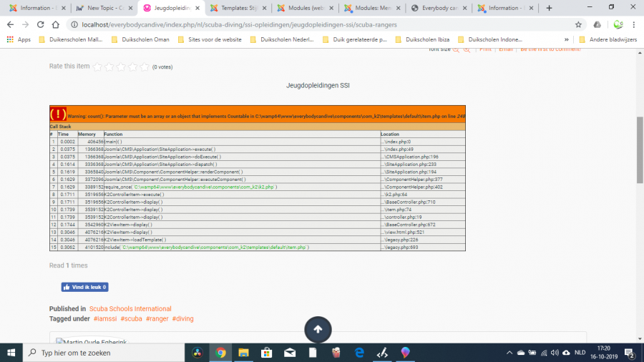
Task: Rate the item with the third star
Action: point(121,67)
